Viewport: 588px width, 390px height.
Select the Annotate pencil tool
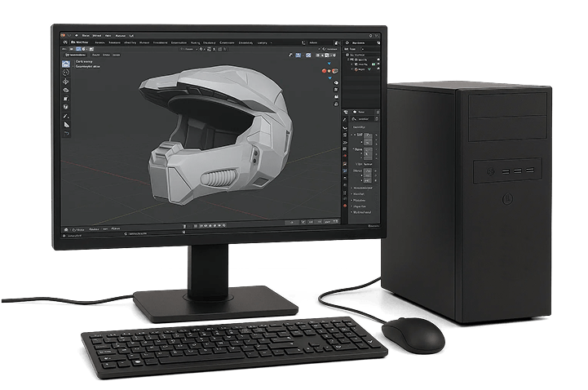pos(65,116)
